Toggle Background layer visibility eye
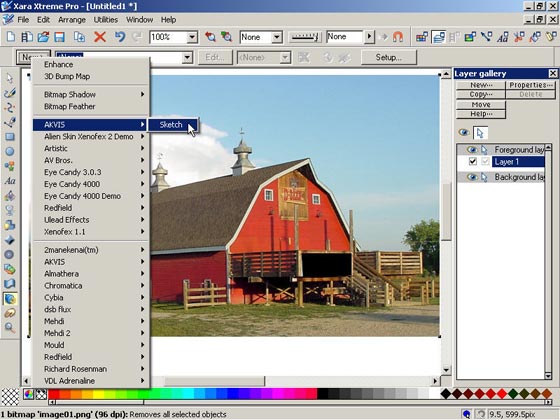 point(471,177)
